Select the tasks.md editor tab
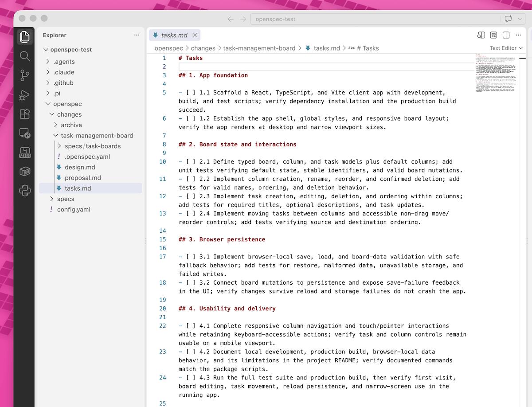This screenshot has width=532, height=407. [175, 35]
